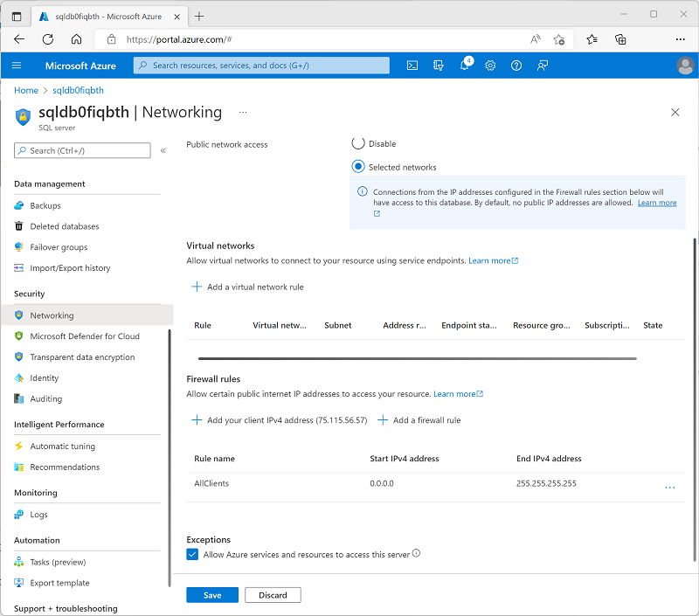Click Add a firewall rule
This screenshot has width=699, height=616.
tap(419, 420)
